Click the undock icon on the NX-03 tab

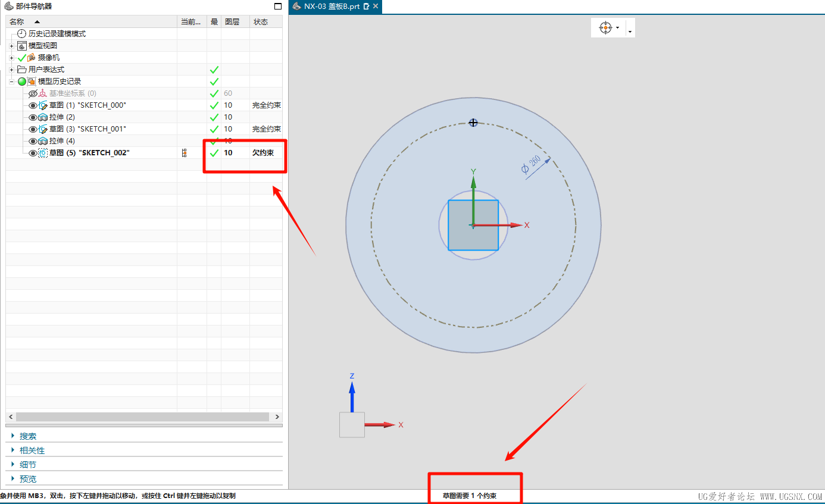pos(367,7)
